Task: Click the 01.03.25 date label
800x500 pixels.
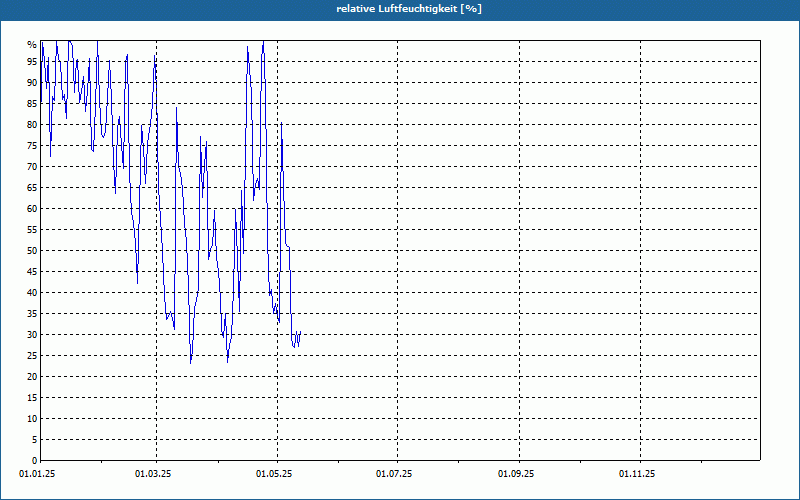Action: point(153,474)
